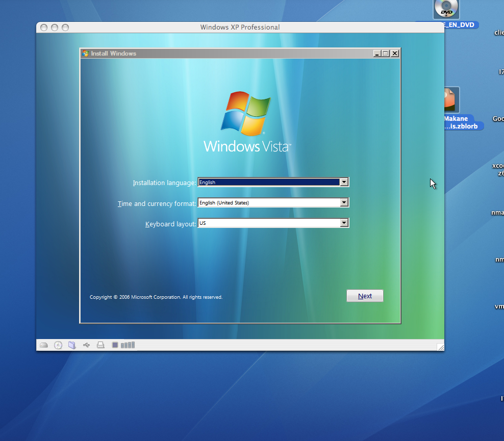
Task: Click the CPU usage level bars
Action: 128,345
